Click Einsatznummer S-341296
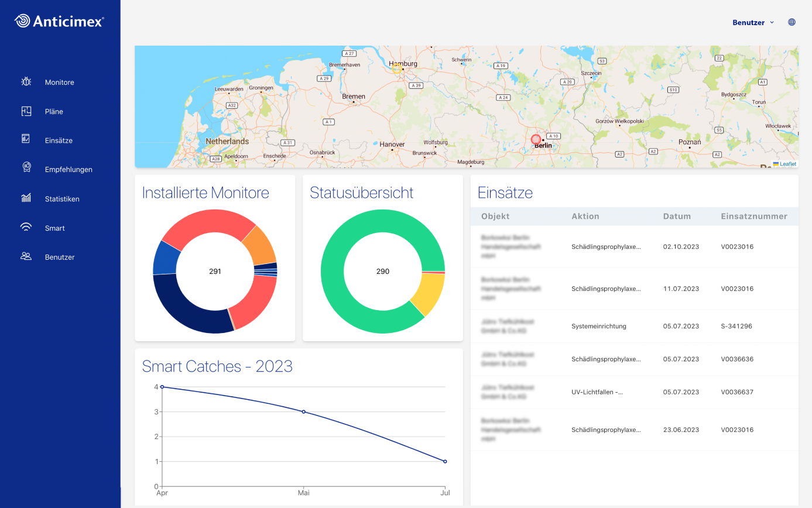Viewport: 812px width, 508px height. tap(736, 326)
